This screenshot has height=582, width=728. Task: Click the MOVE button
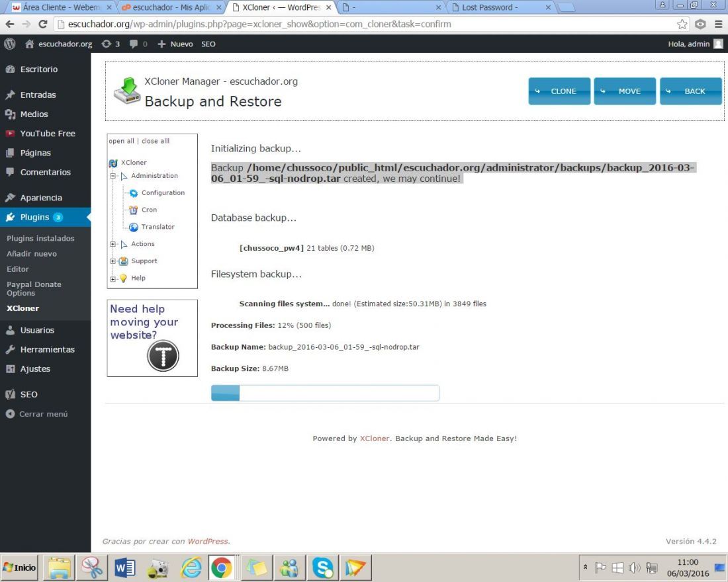(x=625, y=91)
